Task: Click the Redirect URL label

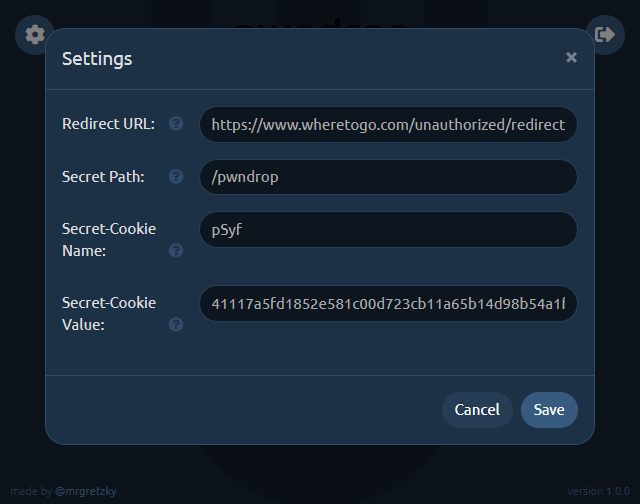Action: (109, 124)
